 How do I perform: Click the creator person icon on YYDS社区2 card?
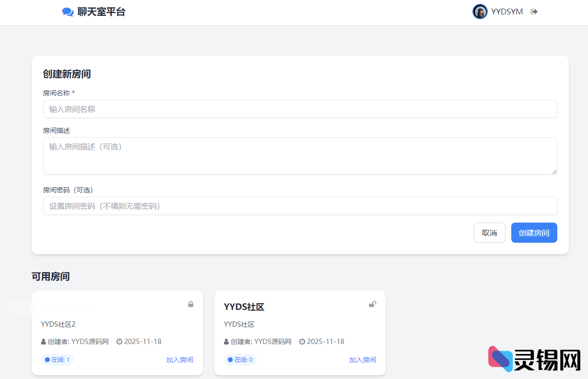pyautogui.click(x=44, y=342)
